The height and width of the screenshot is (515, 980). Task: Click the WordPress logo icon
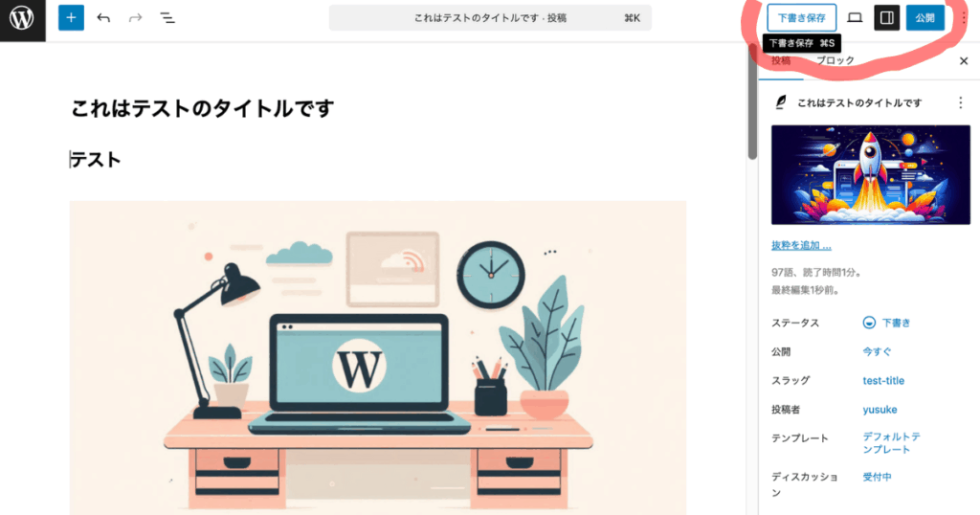(22, 19)
